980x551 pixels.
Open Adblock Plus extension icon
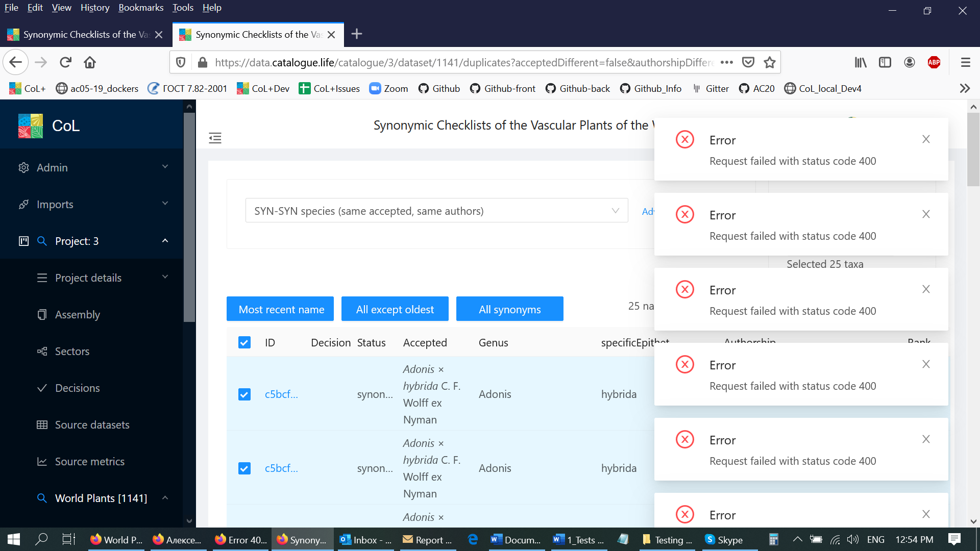point(934,62)
